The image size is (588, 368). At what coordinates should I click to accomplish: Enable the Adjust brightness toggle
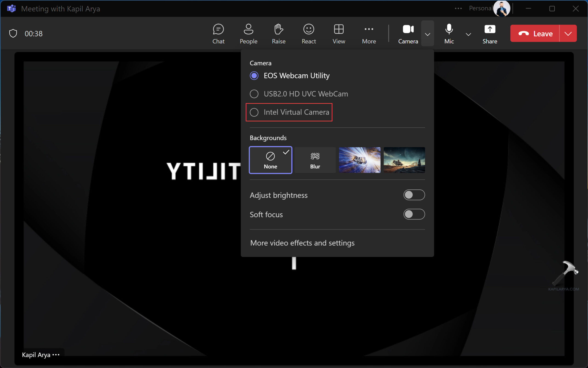[x=414, y=195]
